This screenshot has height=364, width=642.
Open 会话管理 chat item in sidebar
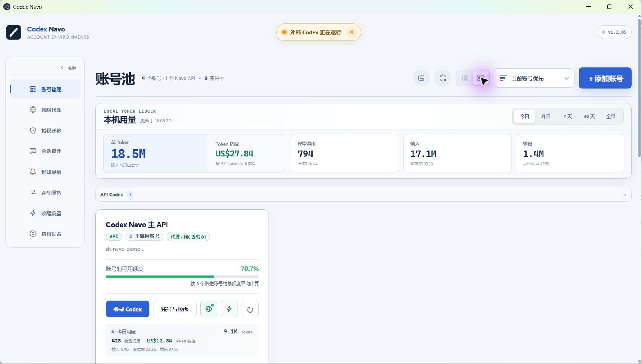pos(45,151)
